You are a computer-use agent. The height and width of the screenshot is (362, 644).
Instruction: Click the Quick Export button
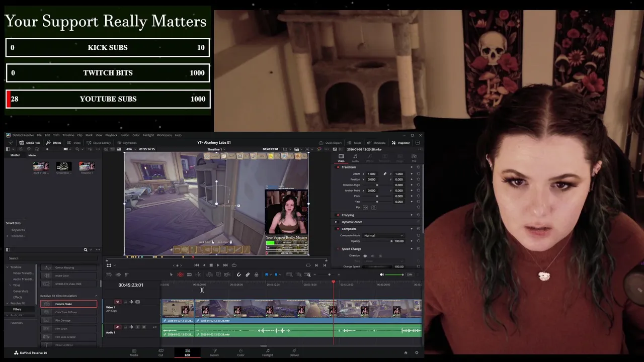tap(330, 143)
